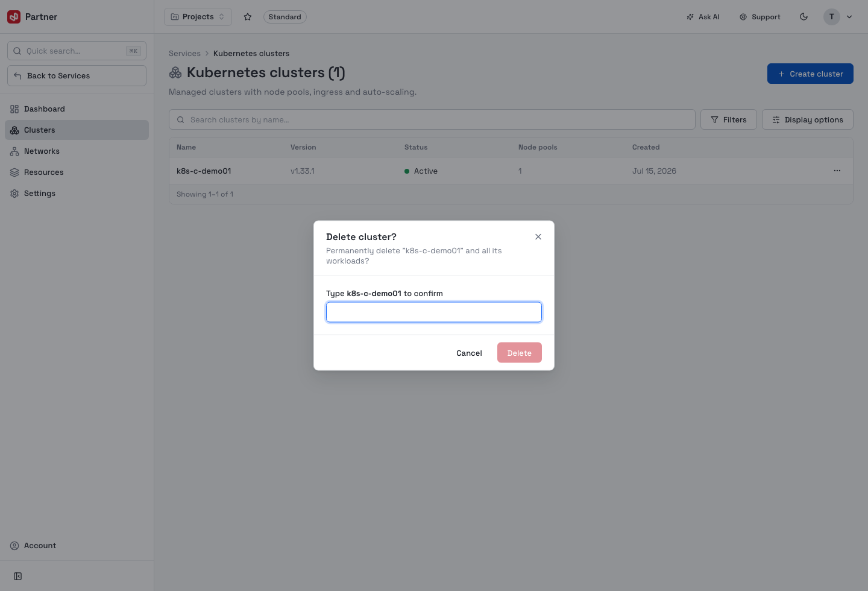Expand the Projects selector
Image resolution: width=868 pixels, height=591 pixels.
pyautogui.click(x=198, y=17)
